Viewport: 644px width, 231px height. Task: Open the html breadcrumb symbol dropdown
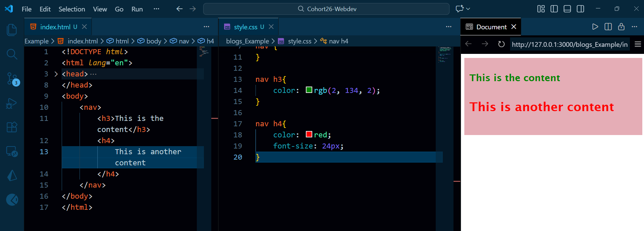pyautogui.click(x=118, y=41)
